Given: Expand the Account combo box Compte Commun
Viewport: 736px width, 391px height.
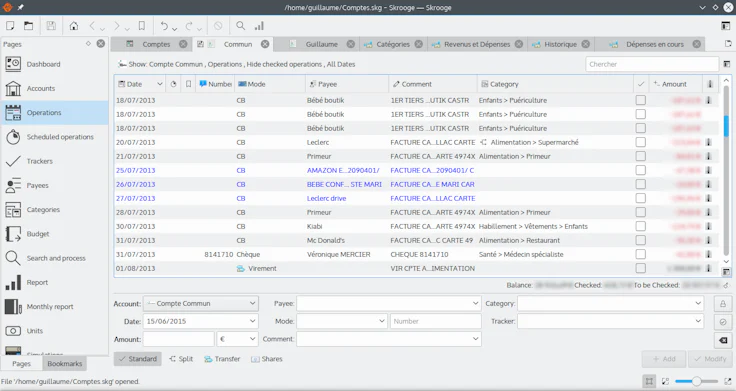Looking at the screenshot, I should tap(201, 304).
